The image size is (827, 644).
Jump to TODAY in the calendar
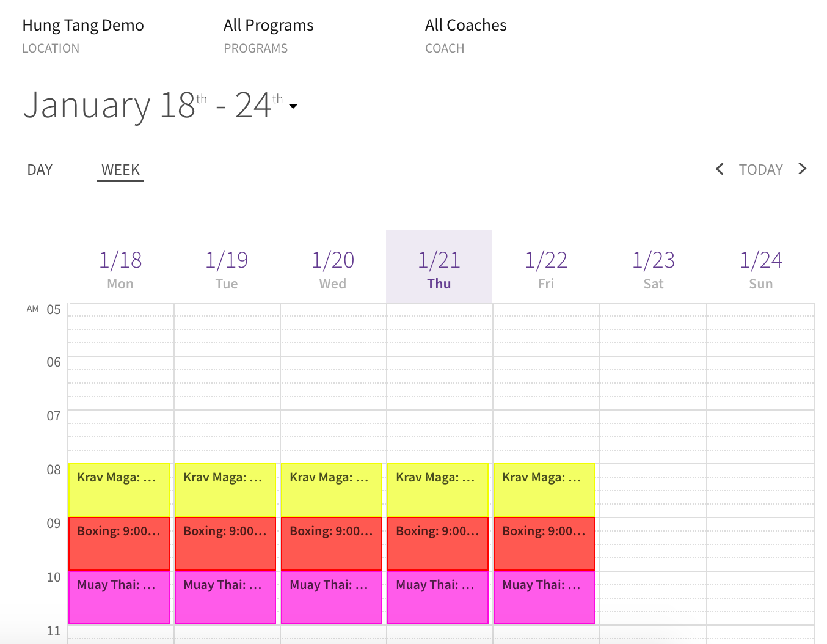tap(761, 170)
